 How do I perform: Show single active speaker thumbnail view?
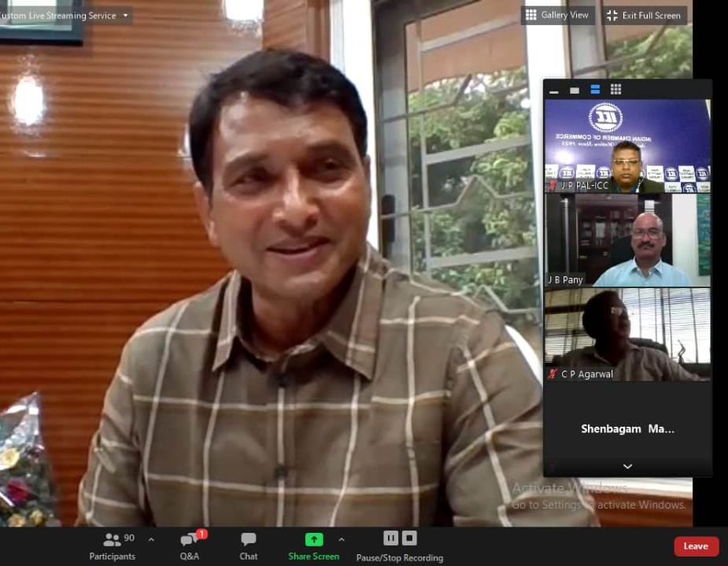click(x=575, y=90)
